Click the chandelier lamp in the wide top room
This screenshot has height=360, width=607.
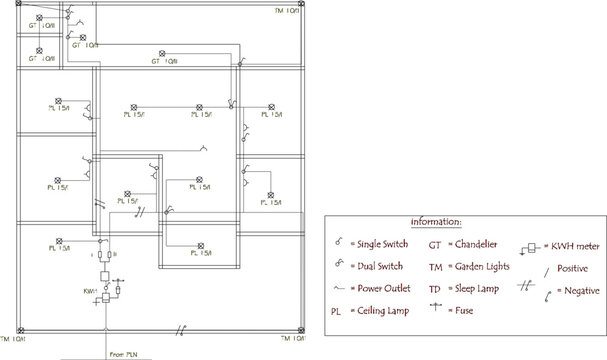click(162, 53)
